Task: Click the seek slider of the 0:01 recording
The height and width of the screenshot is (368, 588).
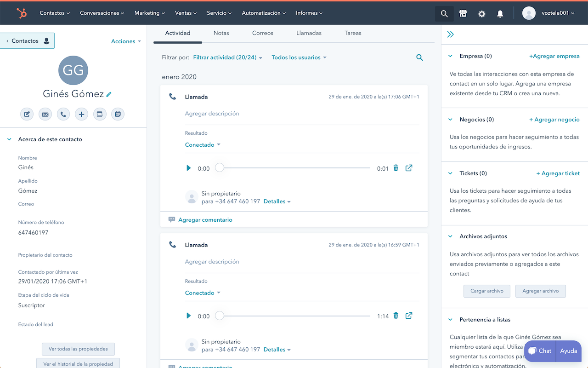Action: (x=293, y=168)
